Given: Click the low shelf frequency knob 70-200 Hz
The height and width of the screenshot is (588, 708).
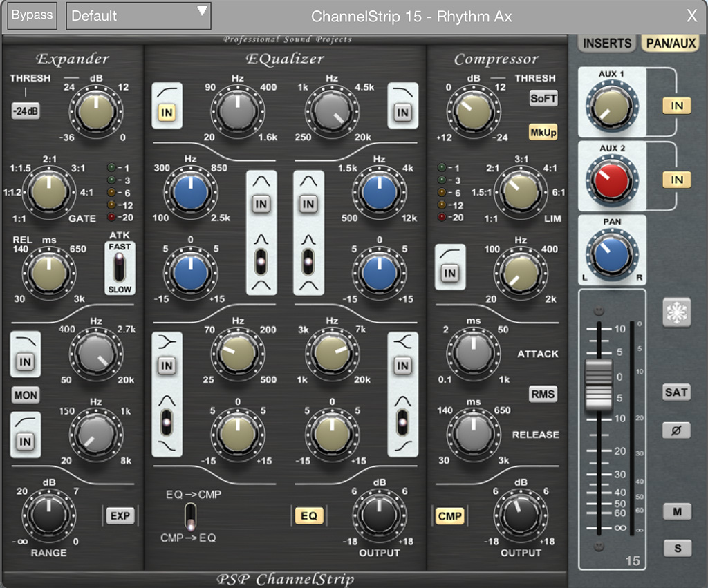Looking at the screenshot, I should pyautogui.click(x=238, y=354).
